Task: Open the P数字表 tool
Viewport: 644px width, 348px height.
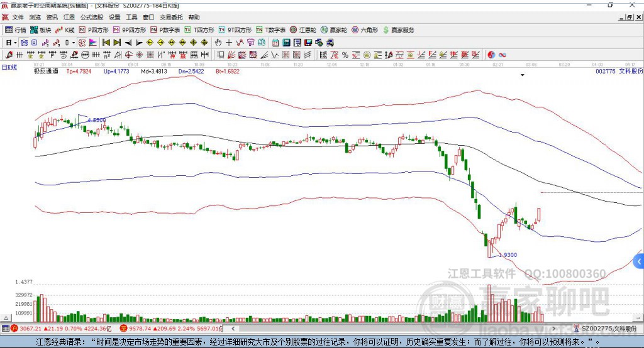Action: 165,30
